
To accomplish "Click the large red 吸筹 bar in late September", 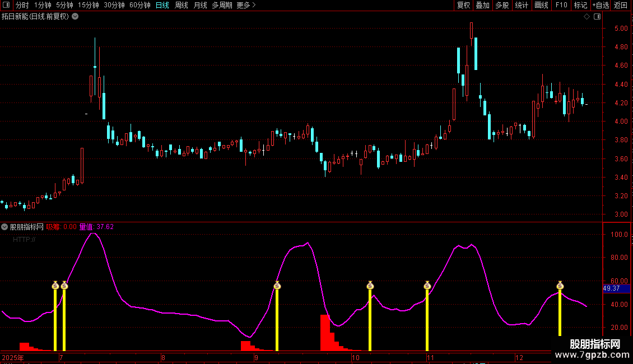I will coord(325,333).
